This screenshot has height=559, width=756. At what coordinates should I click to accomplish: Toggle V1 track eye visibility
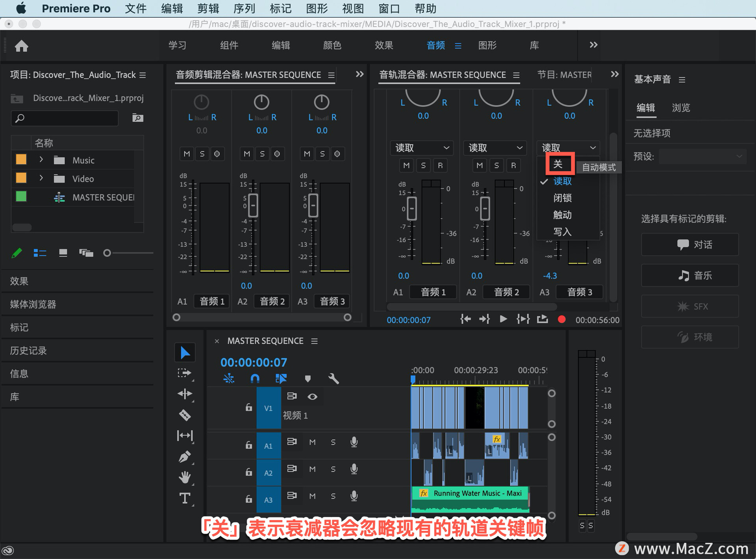[312, 397]
